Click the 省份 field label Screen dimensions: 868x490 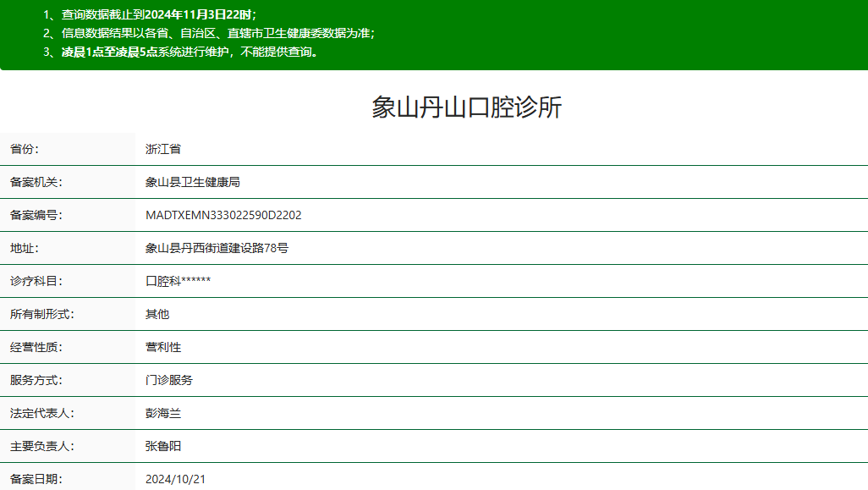(x=25, y=149)
